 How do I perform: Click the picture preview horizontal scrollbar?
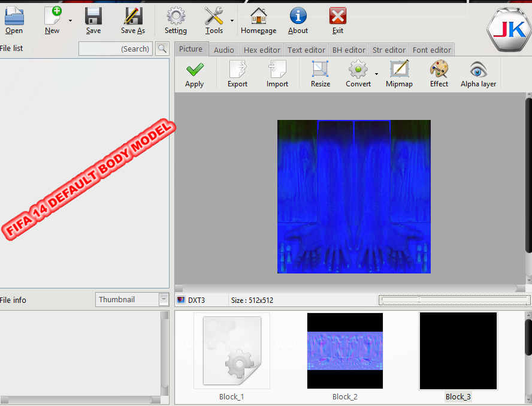[351, 288]
